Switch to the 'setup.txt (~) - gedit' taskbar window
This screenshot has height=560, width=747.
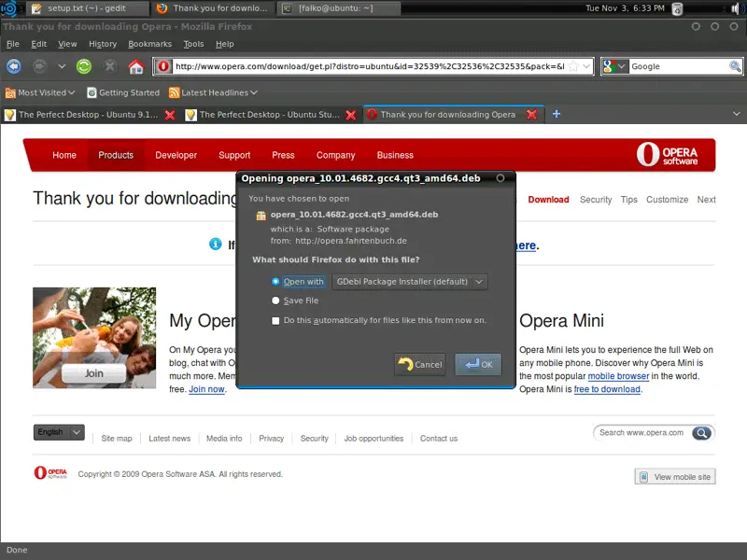point(87,8)
